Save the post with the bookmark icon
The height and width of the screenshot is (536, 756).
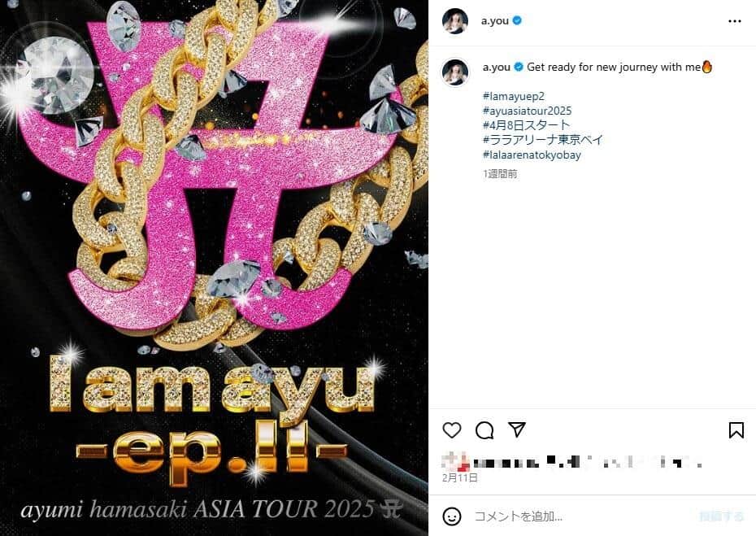click(x=736, y=430)
